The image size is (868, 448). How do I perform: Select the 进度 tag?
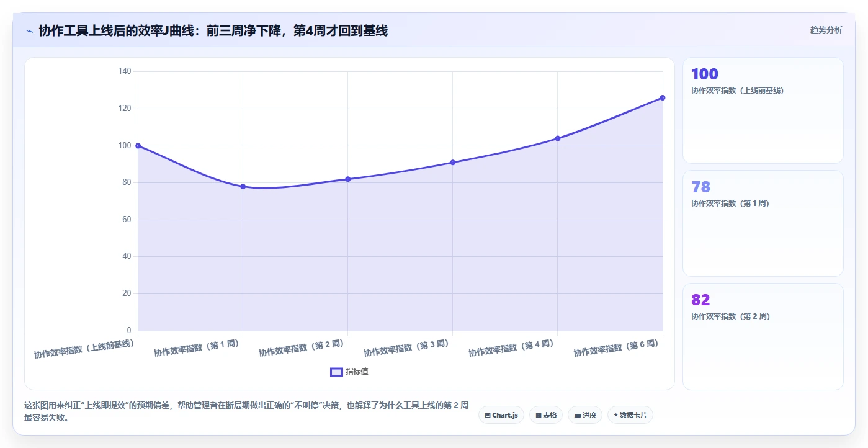(x=585, y=415)
